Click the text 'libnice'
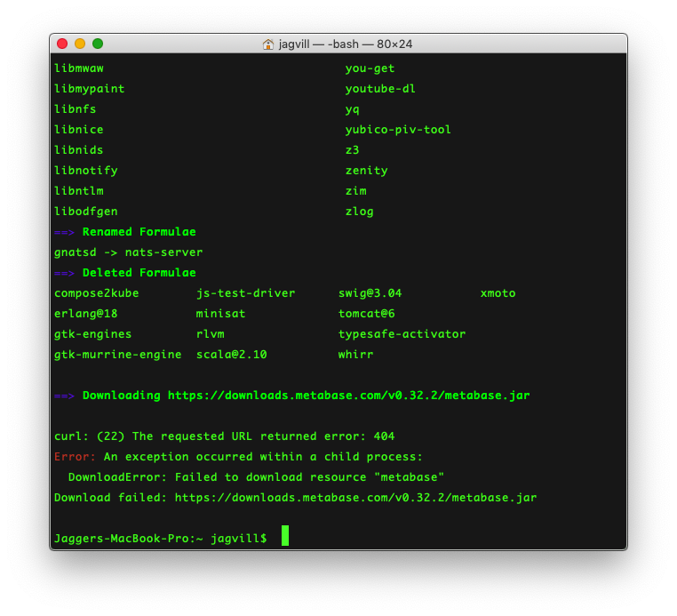 point(79,130)
